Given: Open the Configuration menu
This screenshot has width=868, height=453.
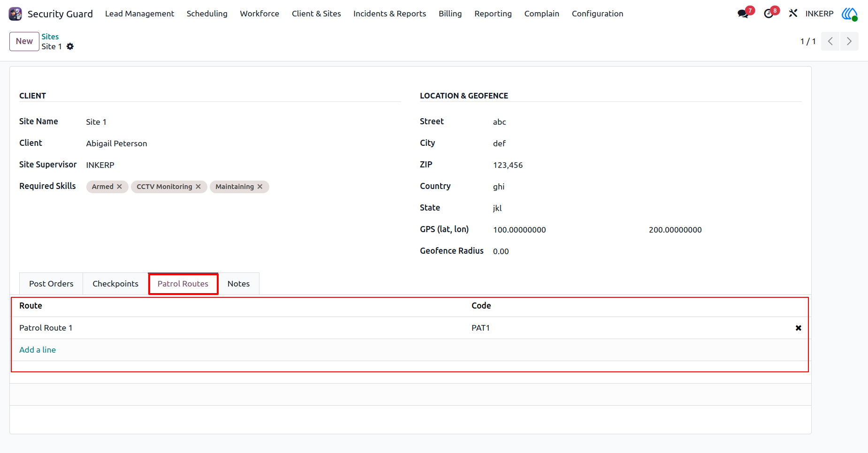Looking at the screenshot, I should point(597,14).
